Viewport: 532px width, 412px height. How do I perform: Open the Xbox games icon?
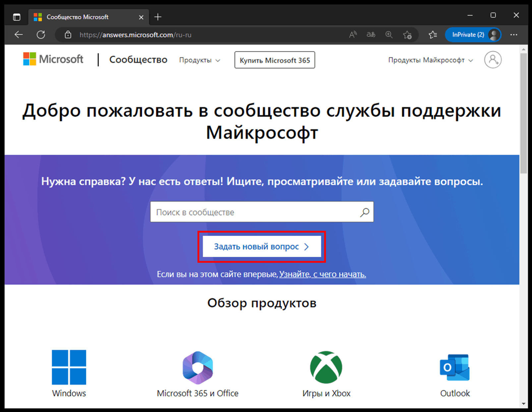tap(326, 367)
